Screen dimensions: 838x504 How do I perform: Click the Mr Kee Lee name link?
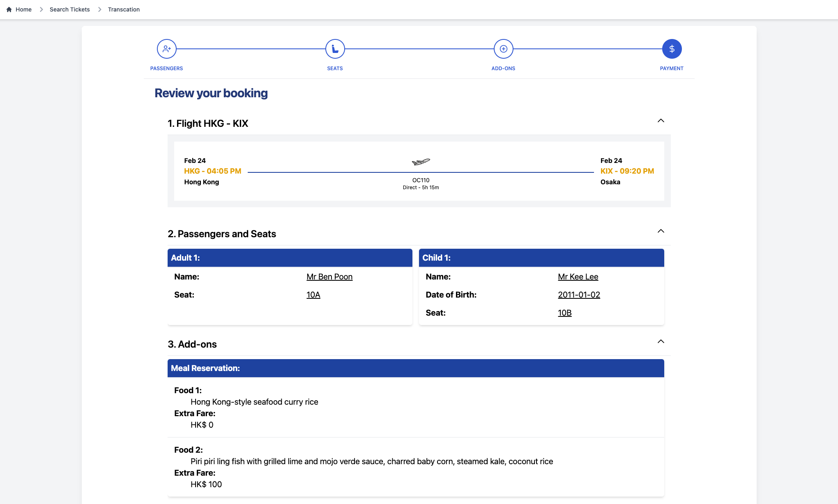tap(578, 277)
